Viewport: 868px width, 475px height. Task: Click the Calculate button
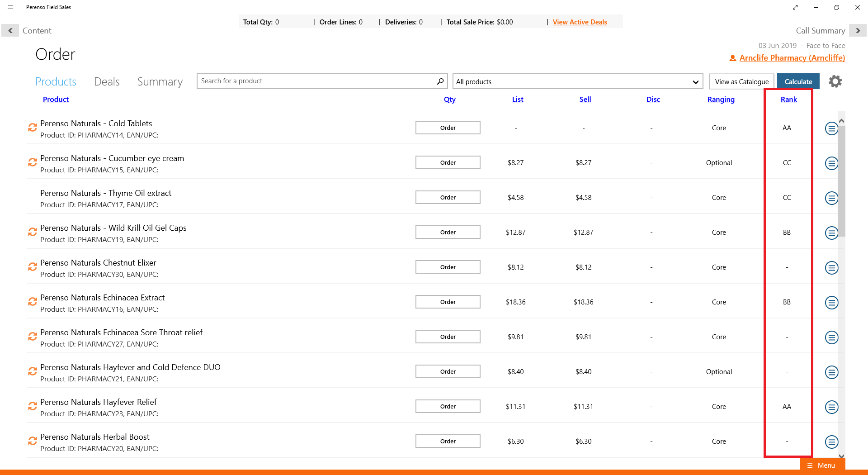point(798,81)
